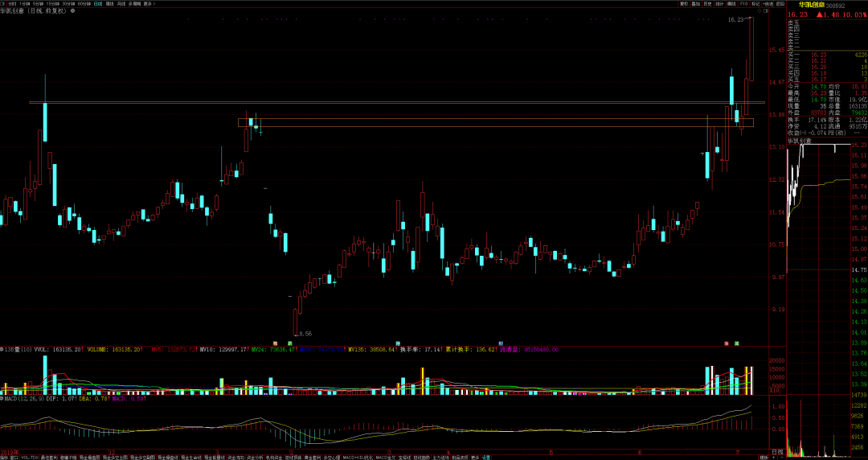Click the MACD(12,26,9) indicator label
Viewport: 868px width, 460px height.
pos(25,399)
